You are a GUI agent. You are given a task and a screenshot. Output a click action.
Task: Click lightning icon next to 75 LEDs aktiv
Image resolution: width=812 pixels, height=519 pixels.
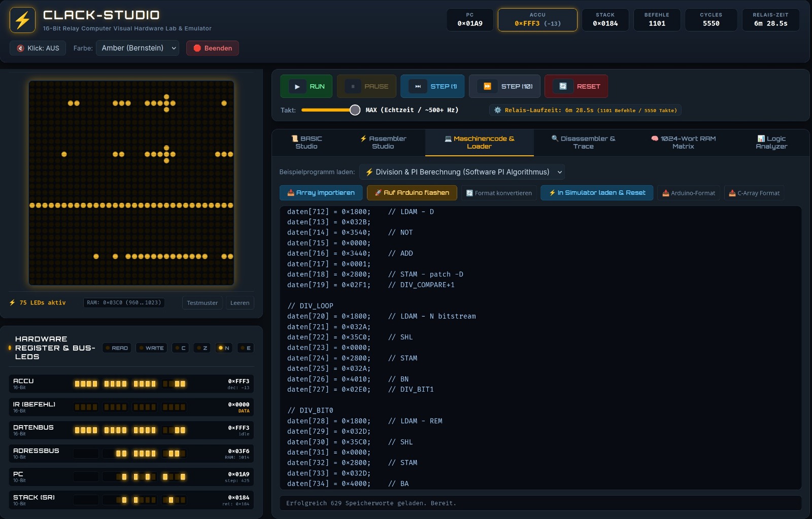pos(12,302)
